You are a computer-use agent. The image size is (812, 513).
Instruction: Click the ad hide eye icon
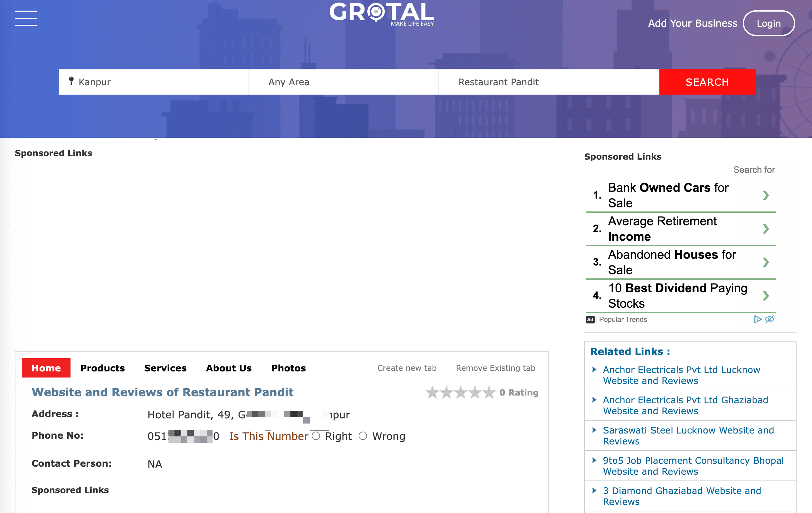(770, 319)
